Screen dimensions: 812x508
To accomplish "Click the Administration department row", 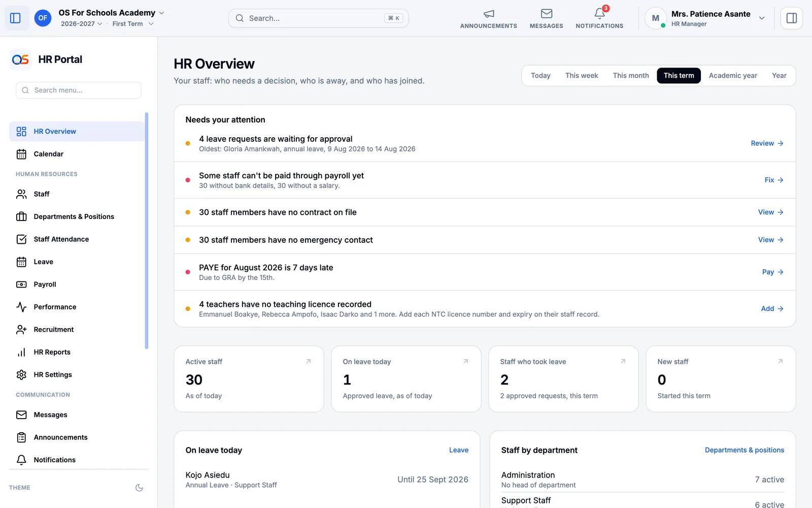I will (x=642, y=480).
